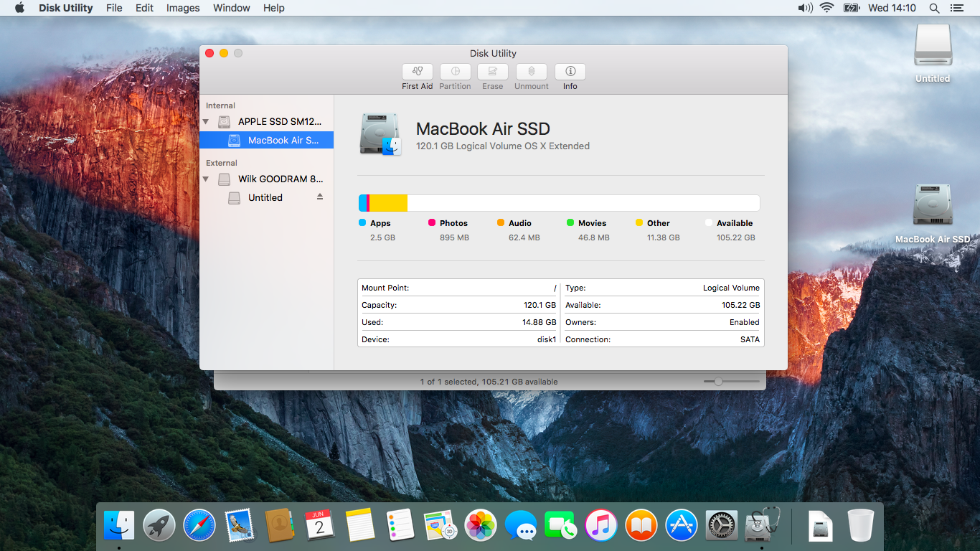This screenshot has height=551, width=980.
Task: Open Calendar from the Dock
Action: 320,525
